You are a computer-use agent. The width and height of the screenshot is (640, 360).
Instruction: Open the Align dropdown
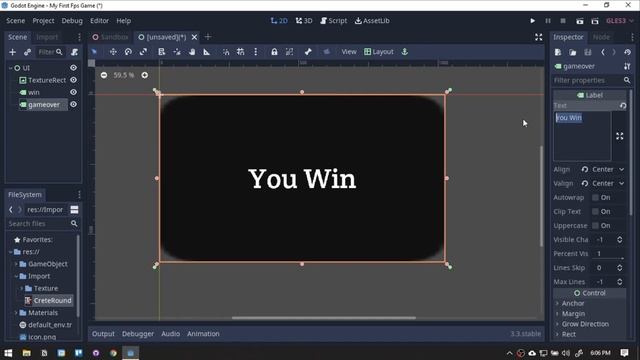click(x=608, y=169)
